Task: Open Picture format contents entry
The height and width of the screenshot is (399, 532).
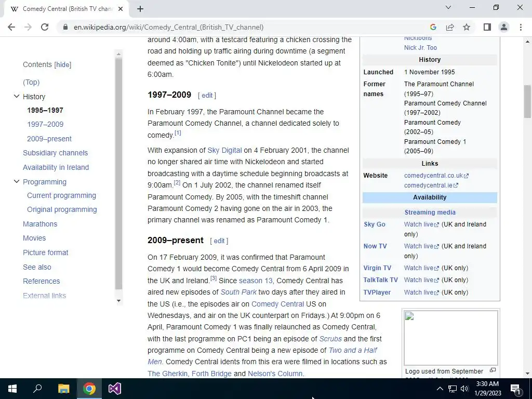Action: tap(46, 252)
